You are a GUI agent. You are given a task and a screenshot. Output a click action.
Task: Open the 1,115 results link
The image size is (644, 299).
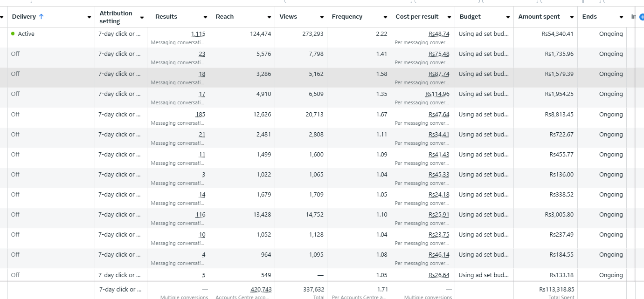[198, 34]
